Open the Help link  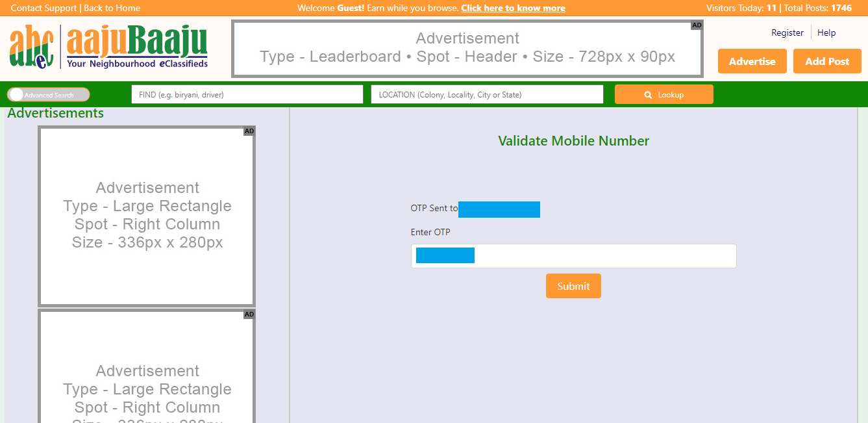[826, 32]
